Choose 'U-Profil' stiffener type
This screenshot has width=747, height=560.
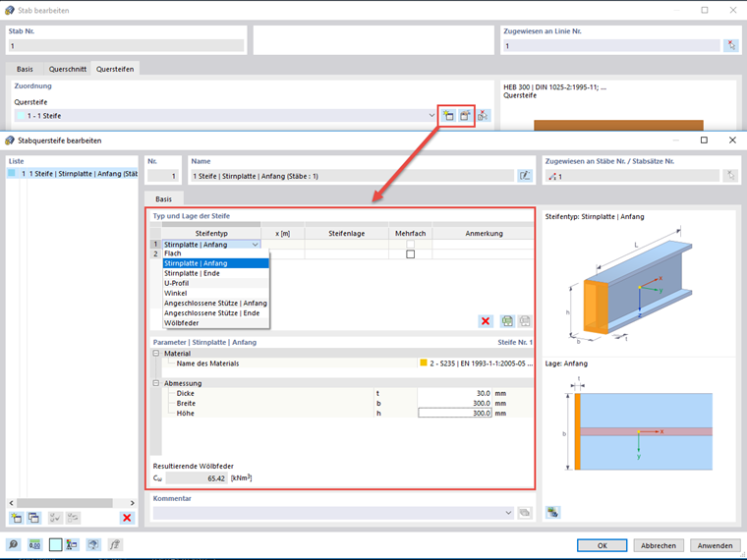[x=216, y=283]
